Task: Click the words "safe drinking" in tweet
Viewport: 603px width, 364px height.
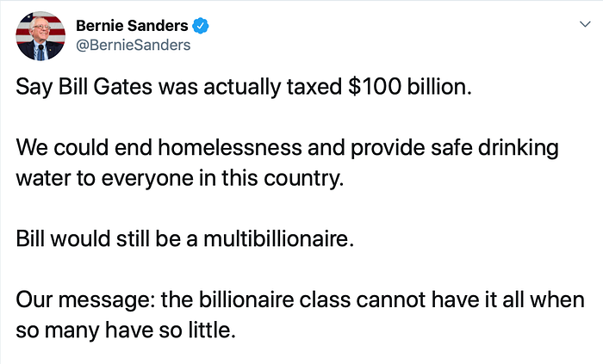Action: tap(494, 148)
